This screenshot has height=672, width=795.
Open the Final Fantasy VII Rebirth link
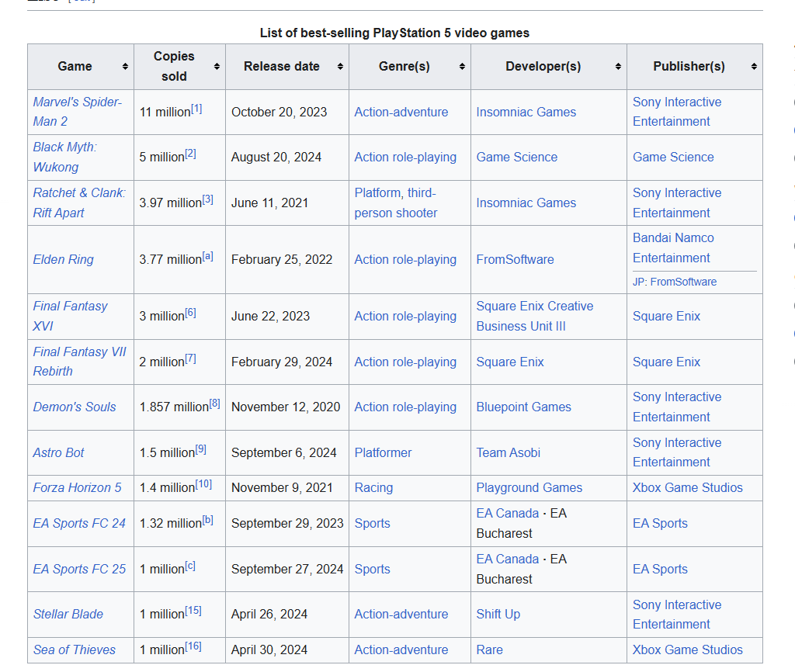pyautogui.click(x=80, y=362)
